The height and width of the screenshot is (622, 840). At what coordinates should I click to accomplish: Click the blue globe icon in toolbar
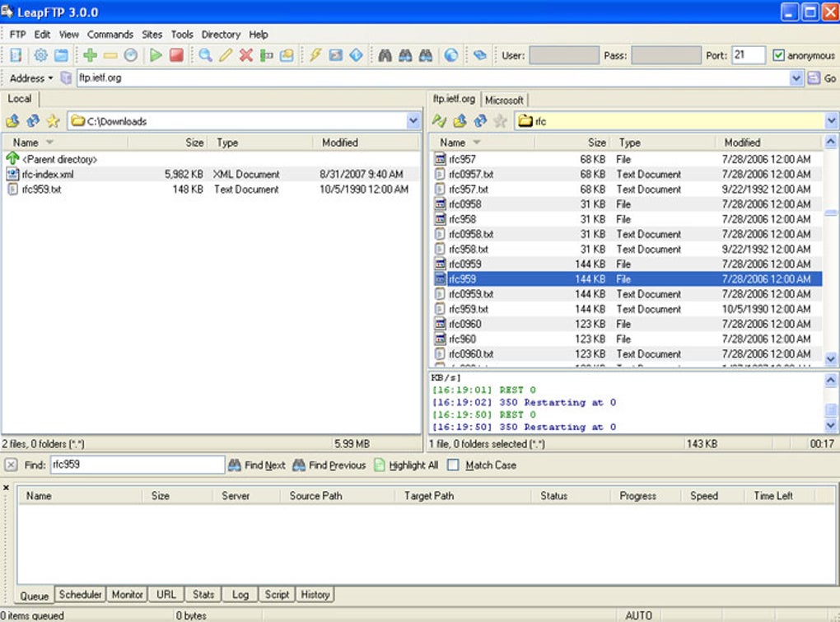451,55
